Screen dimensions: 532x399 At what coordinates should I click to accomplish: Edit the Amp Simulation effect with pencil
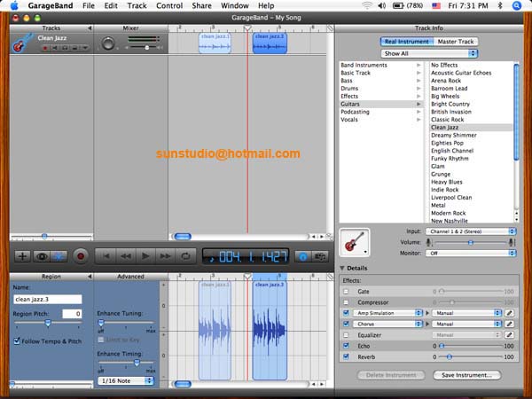(509, 313)
